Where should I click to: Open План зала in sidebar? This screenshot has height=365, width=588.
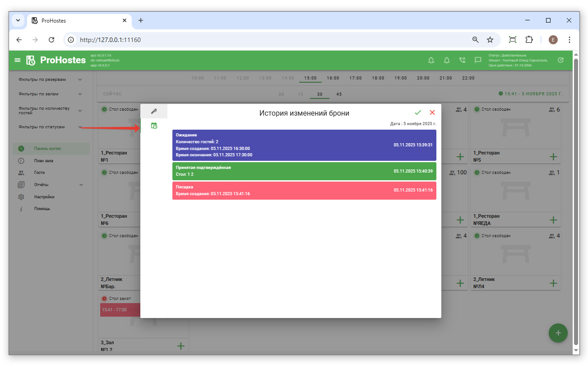click(x=43, y=161)
